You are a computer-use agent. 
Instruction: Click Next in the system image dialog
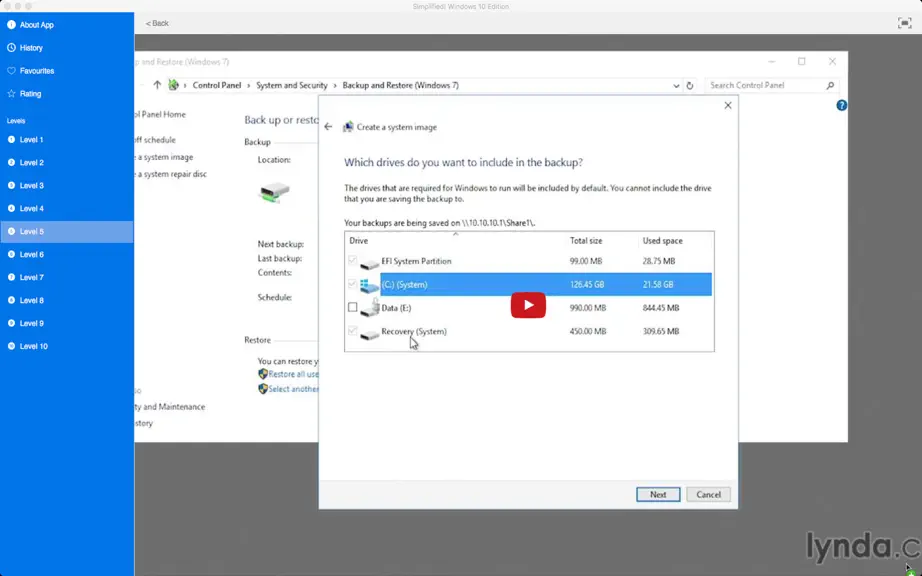click(658, 494)
